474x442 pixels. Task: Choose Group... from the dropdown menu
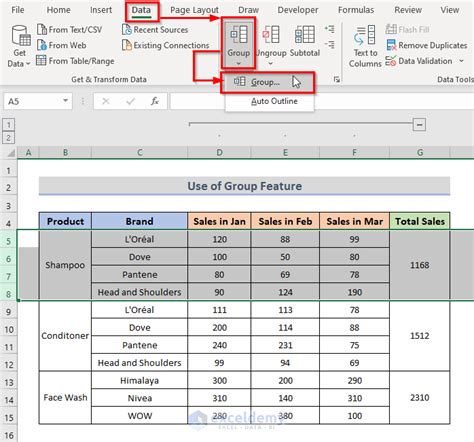coord(267,82)
